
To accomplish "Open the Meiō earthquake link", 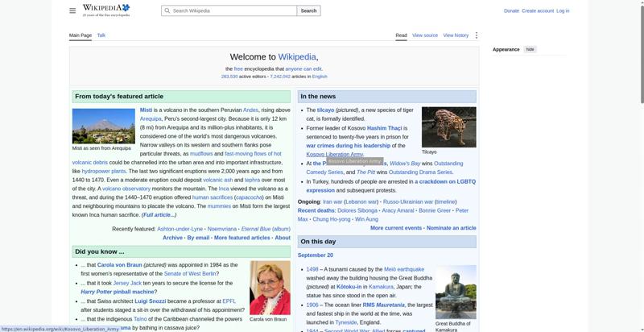I will coord(404,269).
